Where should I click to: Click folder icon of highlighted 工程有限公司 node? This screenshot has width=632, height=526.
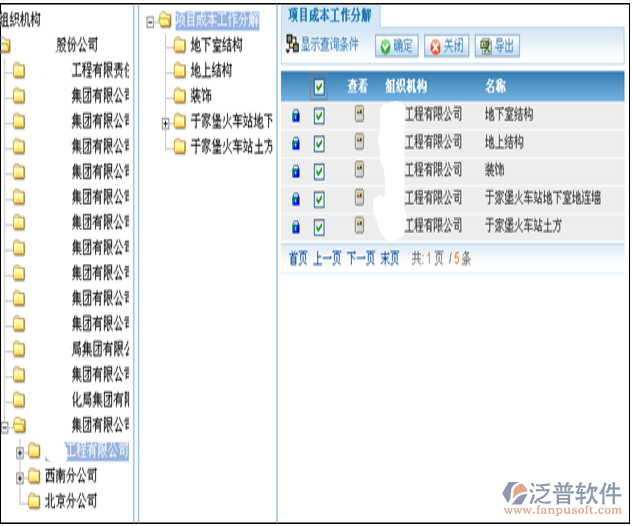click(x=34, y=451)
